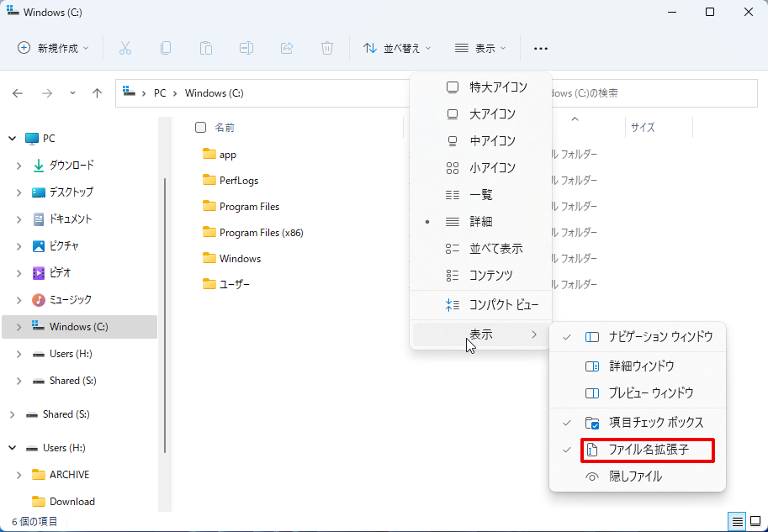The image size is (768, 532).
Task: Click the Delete trash can icon
Action: 326,48
